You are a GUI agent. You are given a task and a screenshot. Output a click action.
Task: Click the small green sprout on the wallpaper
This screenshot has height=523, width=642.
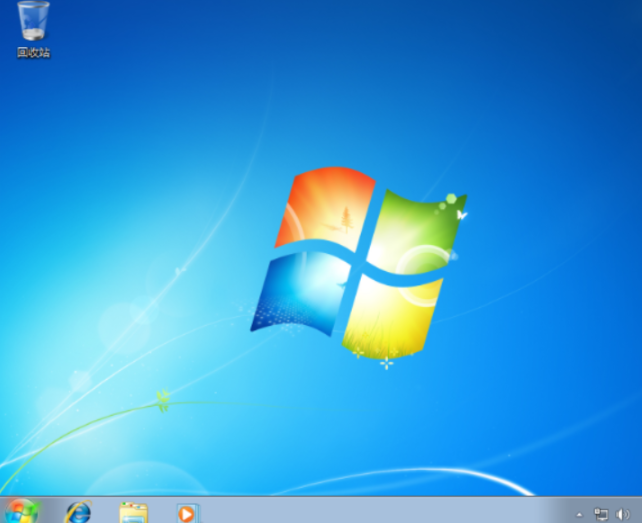pos(162,401)
